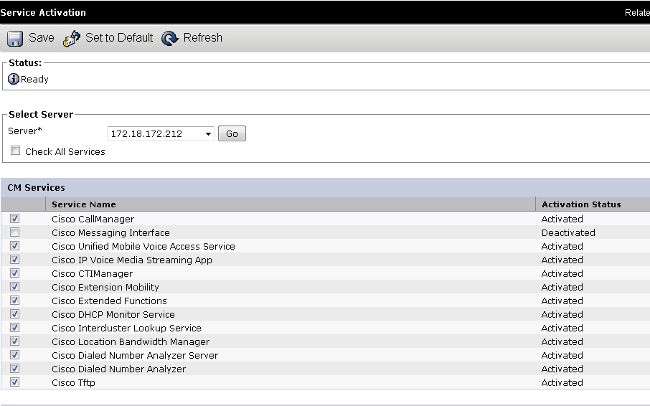Viewport: 650px width, 406px height.
Task: Uncheck the Cisco Dialed Number Analyzer checkbox
Action: pyautogui.click(x=15, y=368)
